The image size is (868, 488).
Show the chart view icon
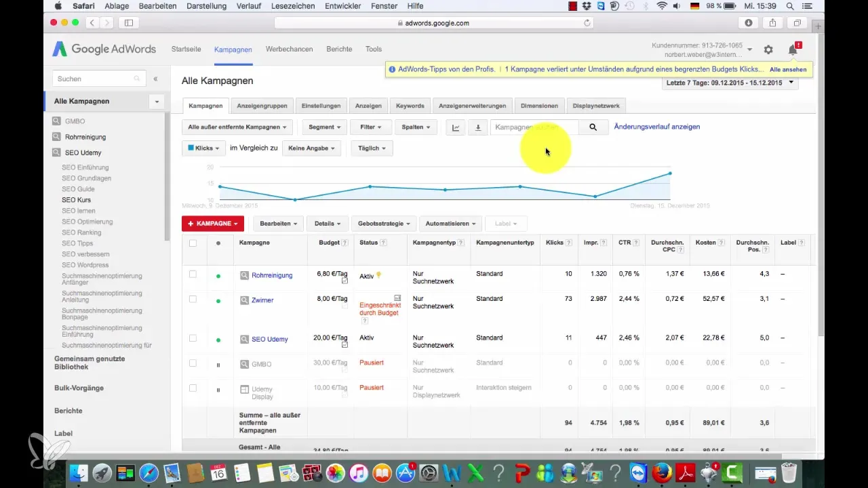(x=456, y=127)
